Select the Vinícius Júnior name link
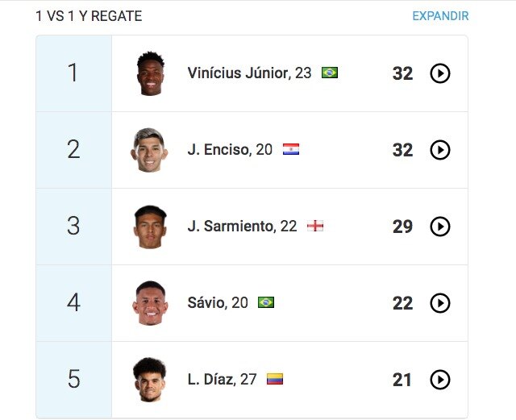The height and width of the screenshot is (420, 516). click(x=239, y=73)
